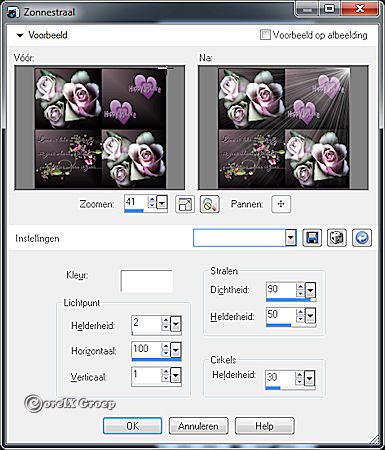Collapse the Voorbeeld preview section
Image resolution: width=385 pixels, height=450 pixels.
[x=20, y=35]
